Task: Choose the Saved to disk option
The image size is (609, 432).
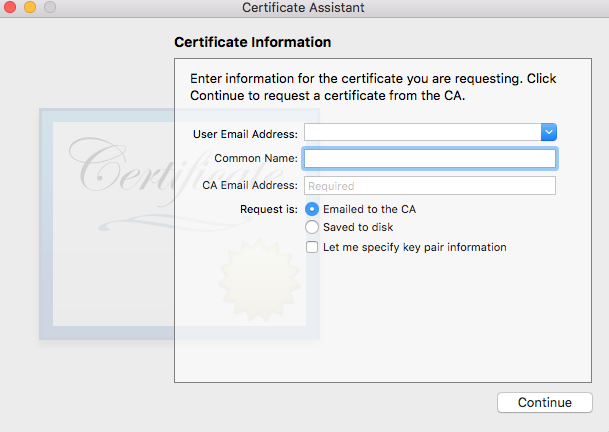Action: click(312, 228)
